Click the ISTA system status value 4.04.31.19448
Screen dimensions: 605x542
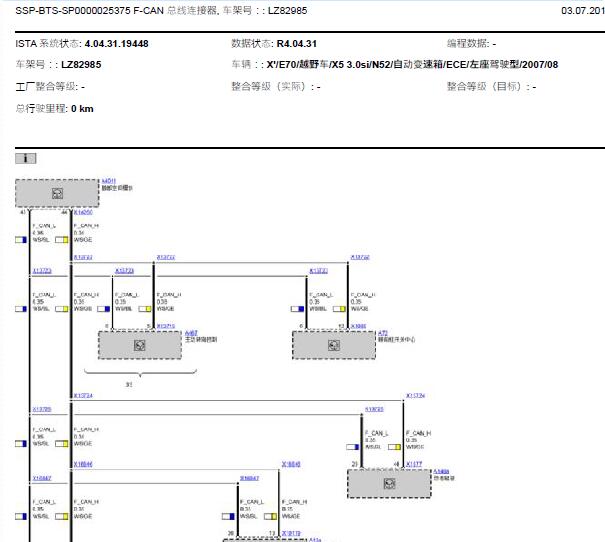pos(117,44)
